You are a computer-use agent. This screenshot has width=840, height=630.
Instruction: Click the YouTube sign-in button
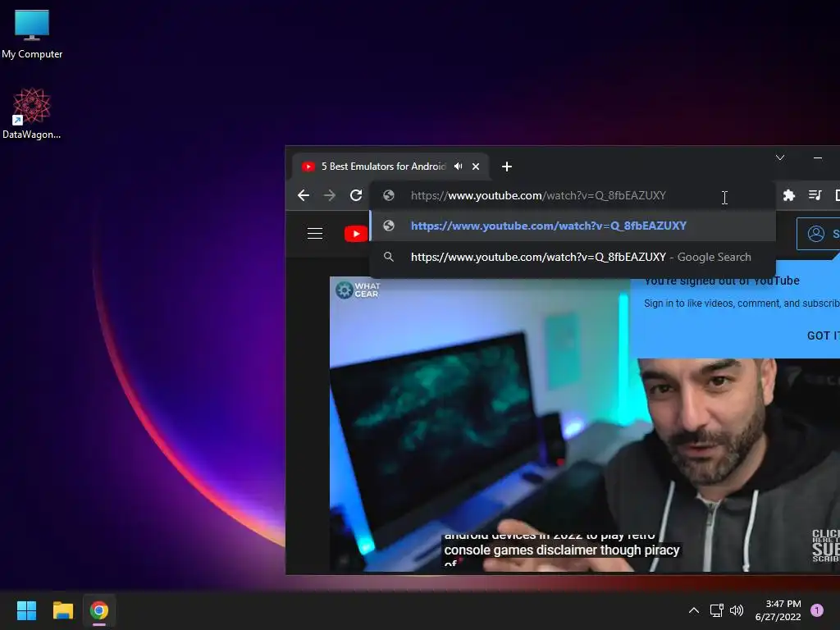818,234
